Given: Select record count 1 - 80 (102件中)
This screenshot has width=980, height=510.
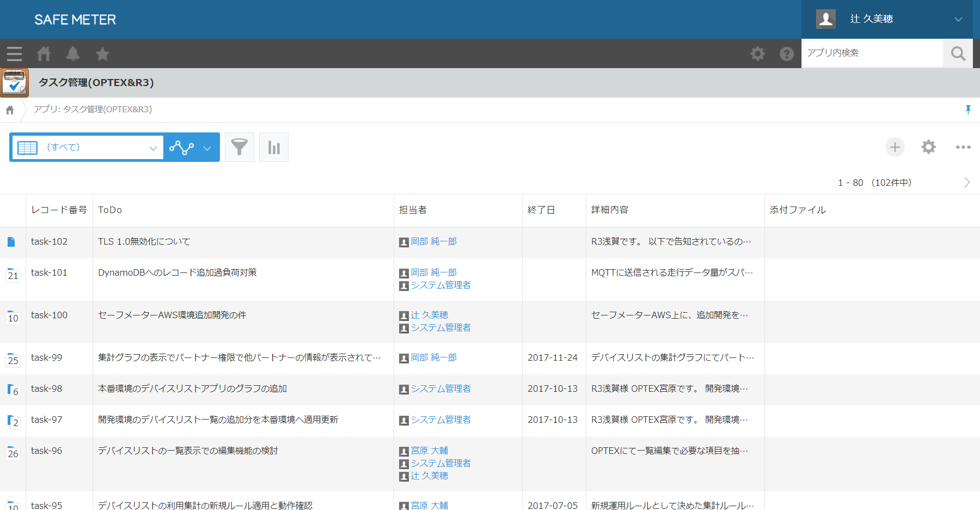Looking at the screenshot, I should tap(874, 183).
